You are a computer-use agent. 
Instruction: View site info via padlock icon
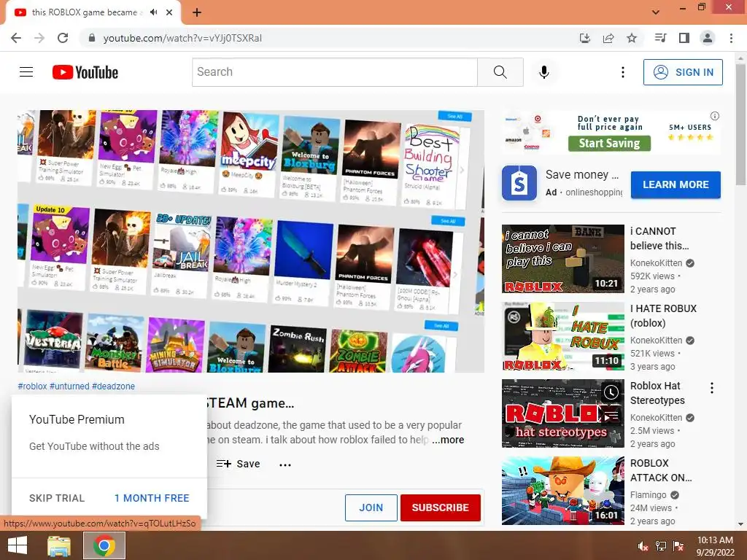(x=92, y=38)
